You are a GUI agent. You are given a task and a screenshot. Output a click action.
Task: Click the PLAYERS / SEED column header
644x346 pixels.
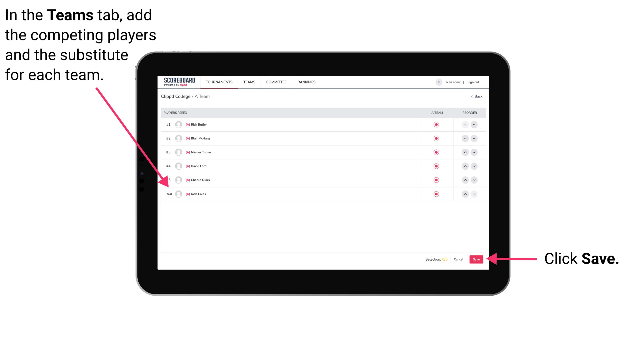point(175,113)
